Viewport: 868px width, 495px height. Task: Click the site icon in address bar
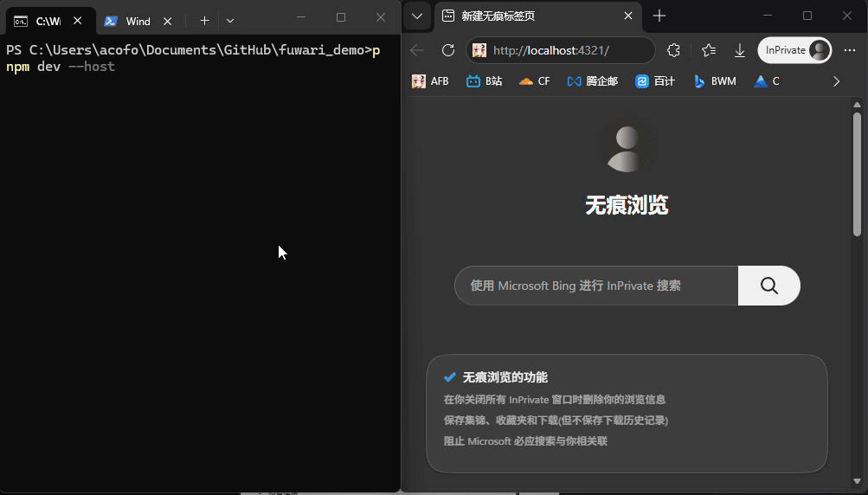[479, 50]
